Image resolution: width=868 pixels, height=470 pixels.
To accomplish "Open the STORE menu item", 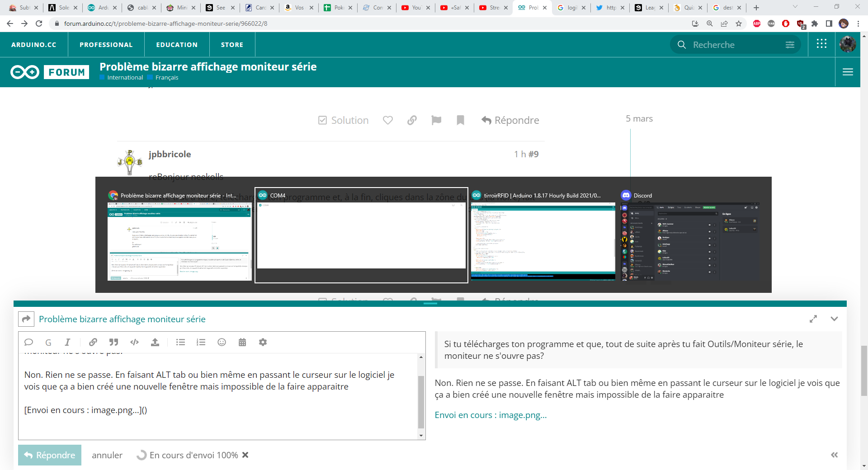I will [232, 45].
